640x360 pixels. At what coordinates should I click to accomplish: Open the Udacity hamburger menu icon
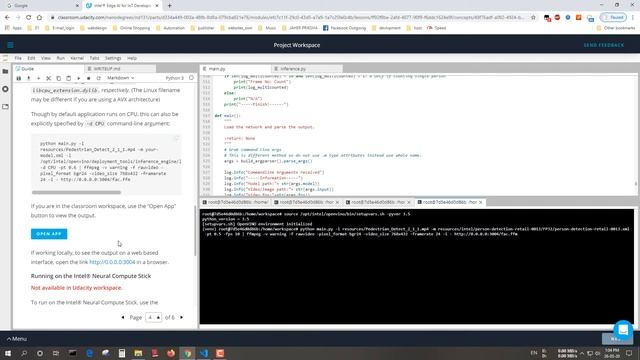pyautogui.click(x=10, y=45)
